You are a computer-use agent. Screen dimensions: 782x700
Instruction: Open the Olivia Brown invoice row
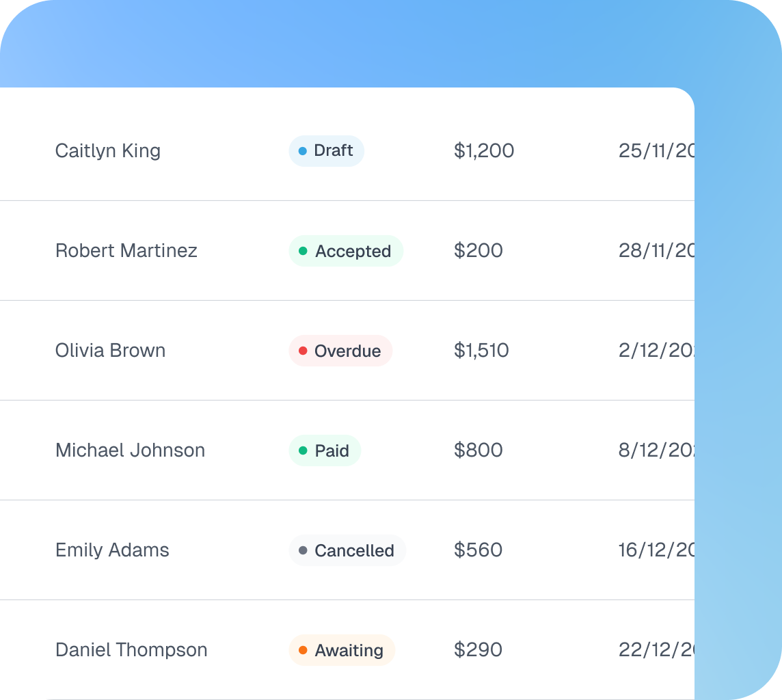click(x=347, y=351)
